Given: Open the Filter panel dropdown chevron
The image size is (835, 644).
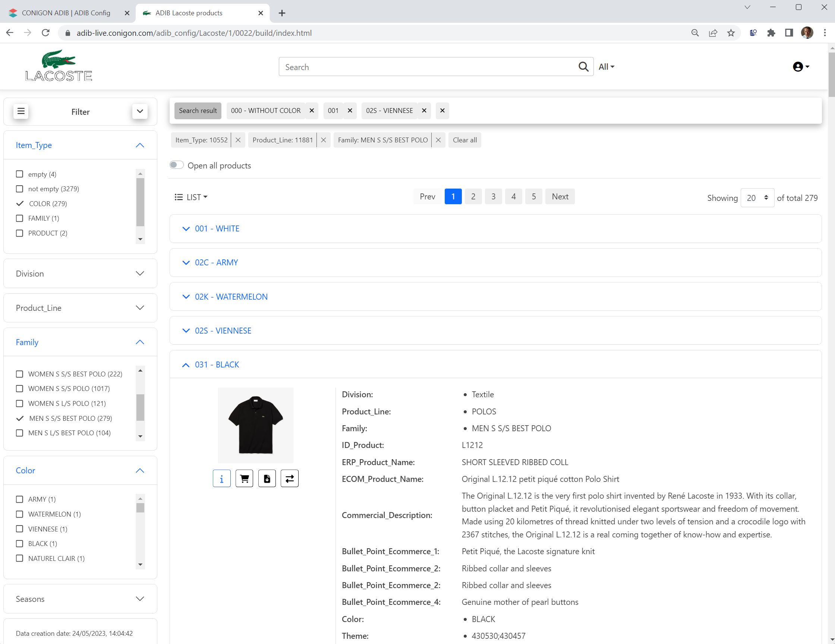Looking at the screenshot, I should coord(140,111).
